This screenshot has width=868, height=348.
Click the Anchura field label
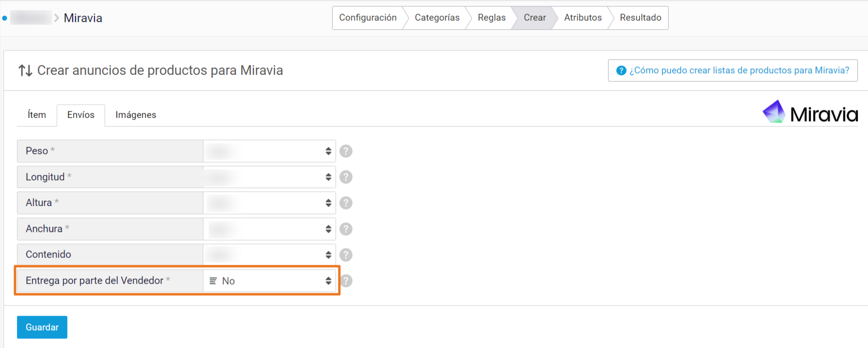tap(44, 229)
